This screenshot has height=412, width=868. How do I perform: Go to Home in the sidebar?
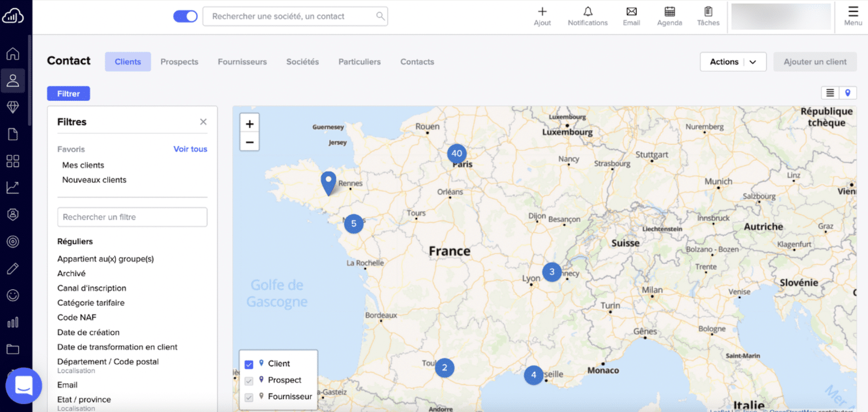13,54
